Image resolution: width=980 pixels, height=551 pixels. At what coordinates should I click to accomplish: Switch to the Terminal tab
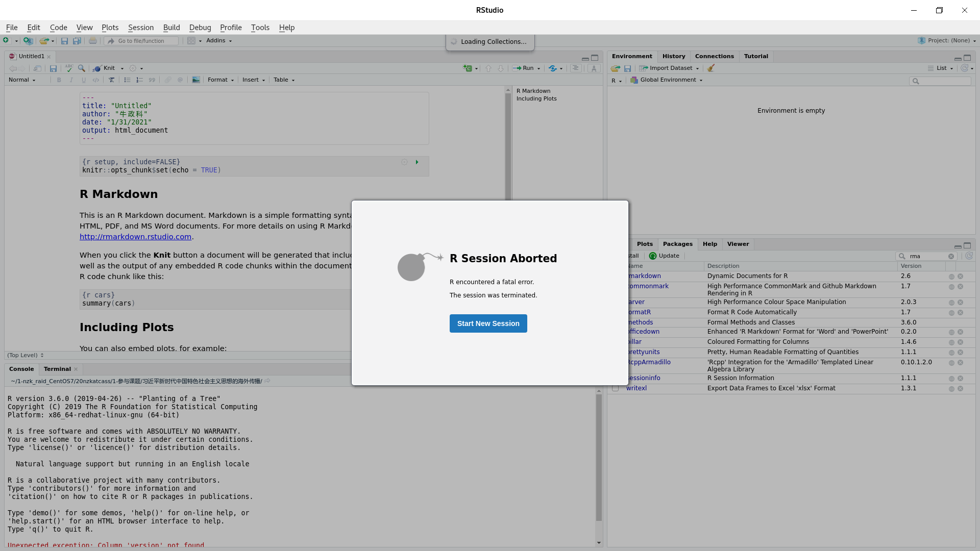pos(57,368)
